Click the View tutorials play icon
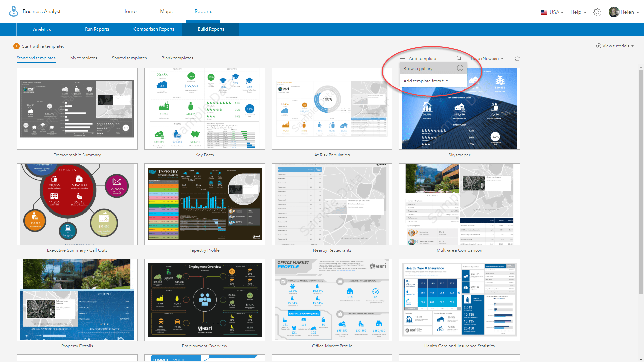 [x=599, y=46]
